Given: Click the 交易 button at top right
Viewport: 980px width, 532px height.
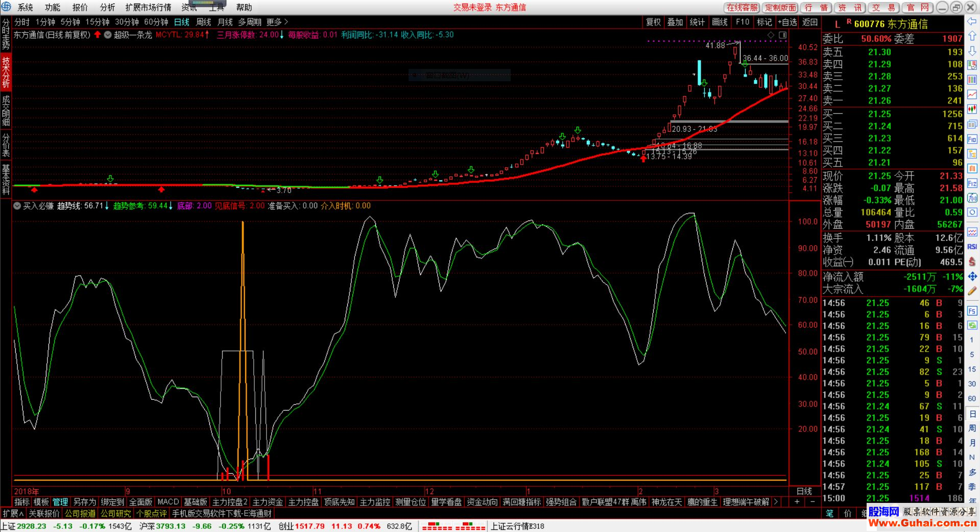Looking at the screenshot, I should coord(884,7).
